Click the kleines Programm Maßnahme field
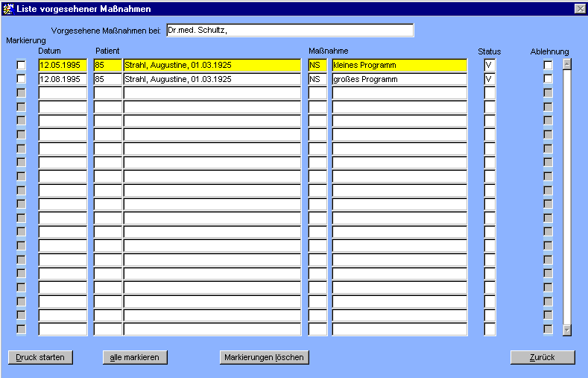Screen dimensions: 588x378 [x=399, y=66]
